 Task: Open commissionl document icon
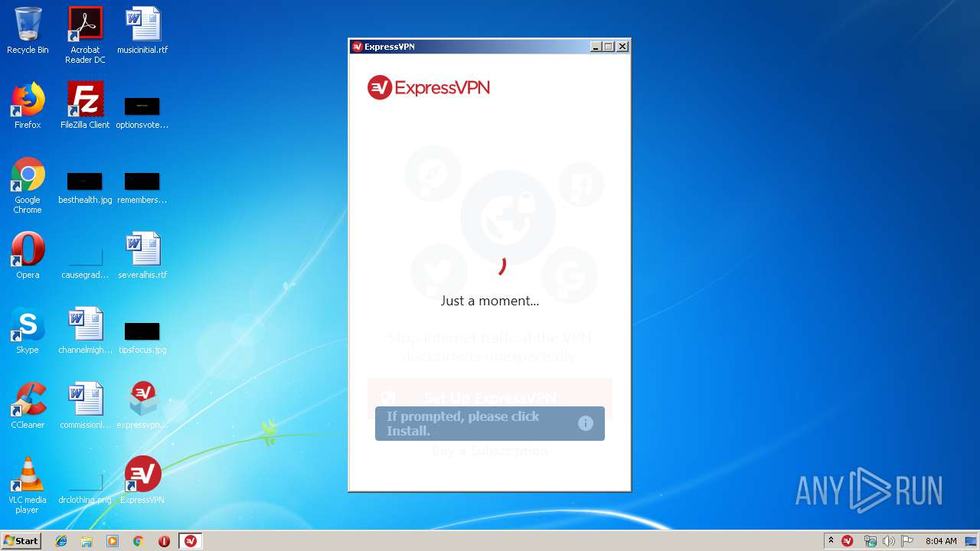click(x=85, y=406)
